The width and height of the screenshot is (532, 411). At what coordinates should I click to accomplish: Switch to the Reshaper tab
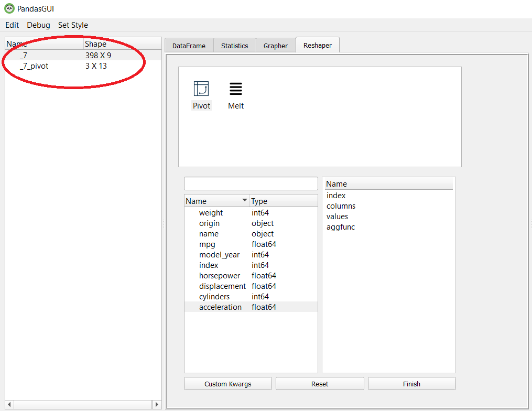[x=318, y=45]
